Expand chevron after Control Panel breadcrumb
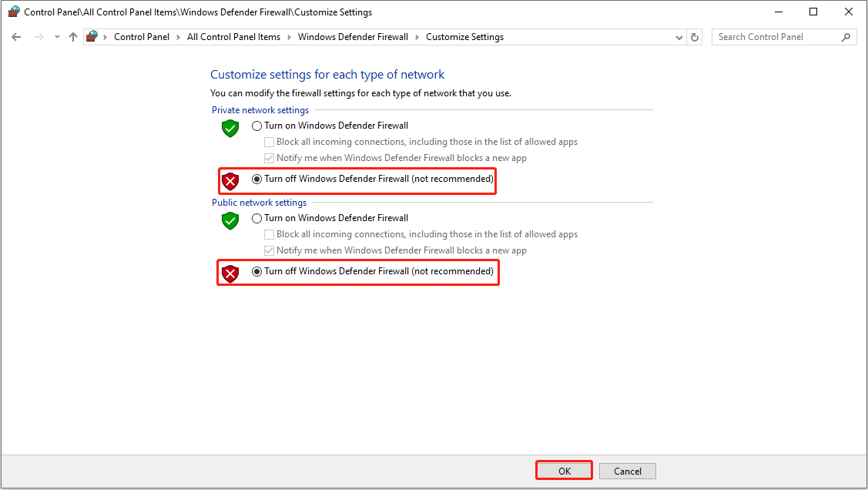The image size is (868, 490). coord(178,37)
